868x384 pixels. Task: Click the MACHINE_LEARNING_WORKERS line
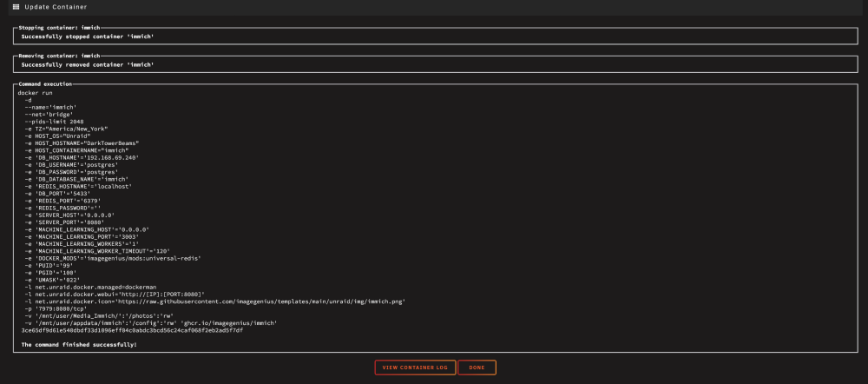pyautogui.click(x=82, y=244)
